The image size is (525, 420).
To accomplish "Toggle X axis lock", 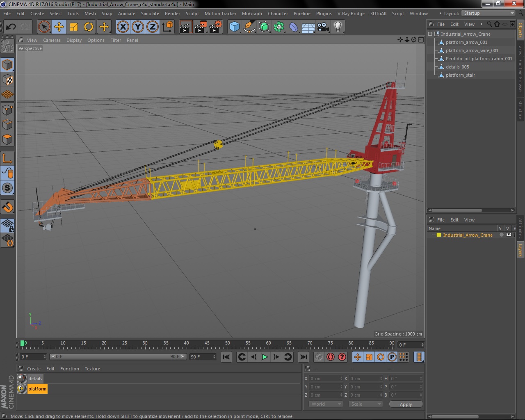I will tap(123, 27).
